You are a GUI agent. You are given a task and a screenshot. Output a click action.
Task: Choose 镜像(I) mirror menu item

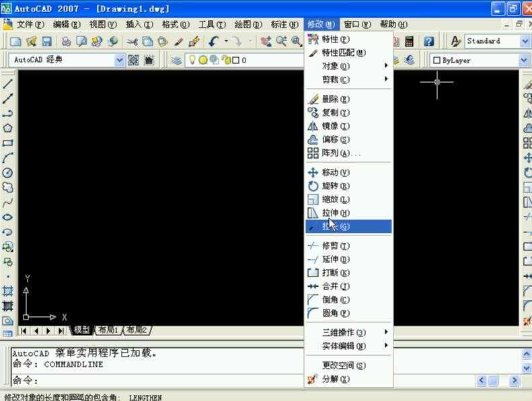click(x=348, y=126)
